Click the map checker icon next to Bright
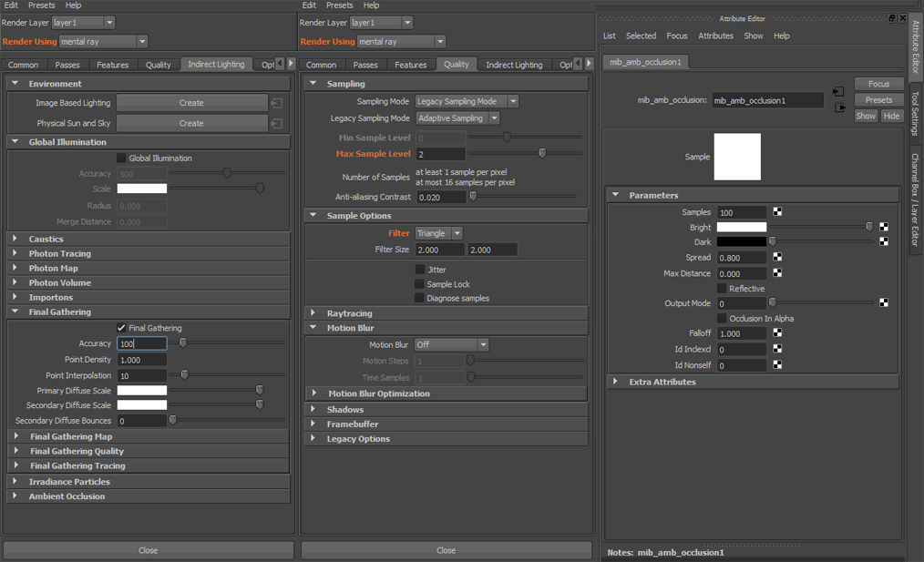Image resolution: width=924 pixels, height=562 pixels. coord(883,227)
